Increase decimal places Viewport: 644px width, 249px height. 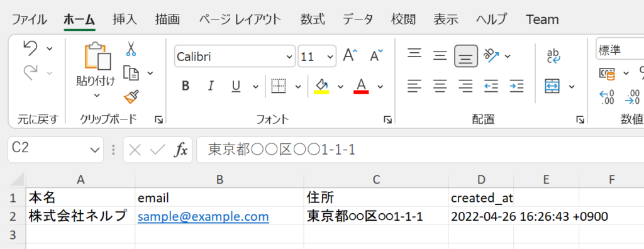click(607, 97)
